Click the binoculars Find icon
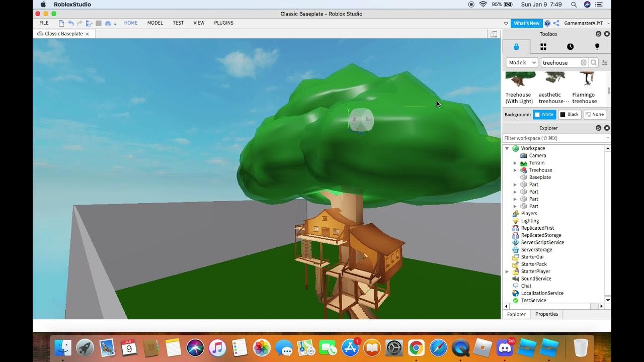644x362 pixels. (108, 23)
